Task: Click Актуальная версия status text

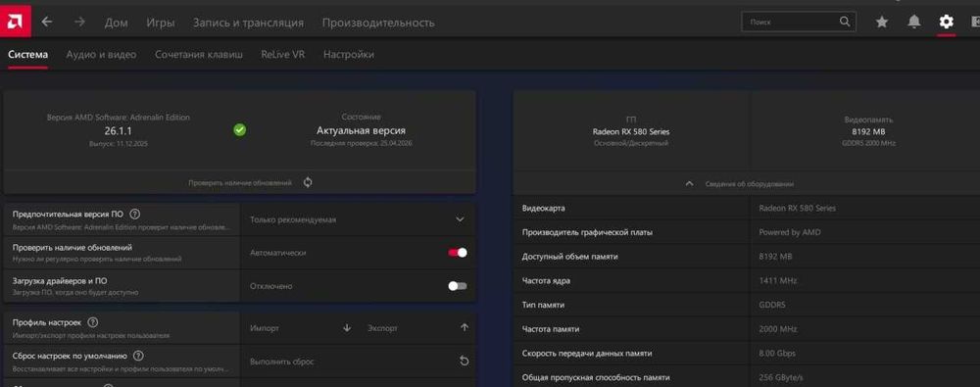Action: [362, 130]
